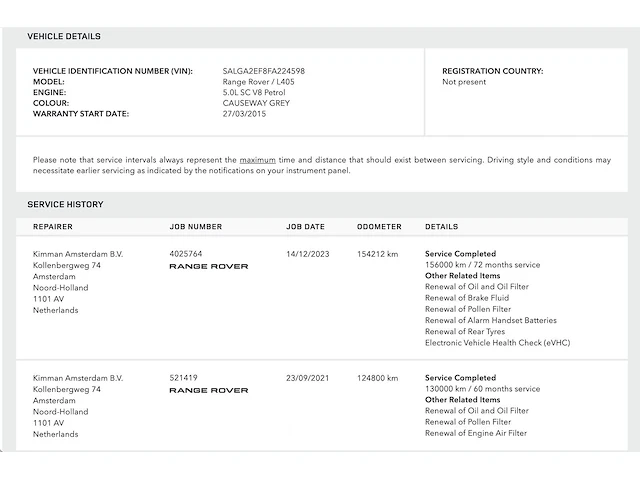Click the 130000 km / 60 months service line
Image resolution: width=640 pixels, height=480 pixels.
click(482, 389)
